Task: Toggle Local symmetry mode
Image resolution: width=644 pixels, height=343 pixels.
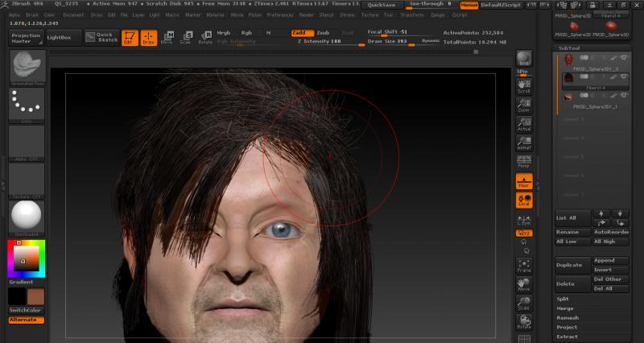Action: click(524, 200)
